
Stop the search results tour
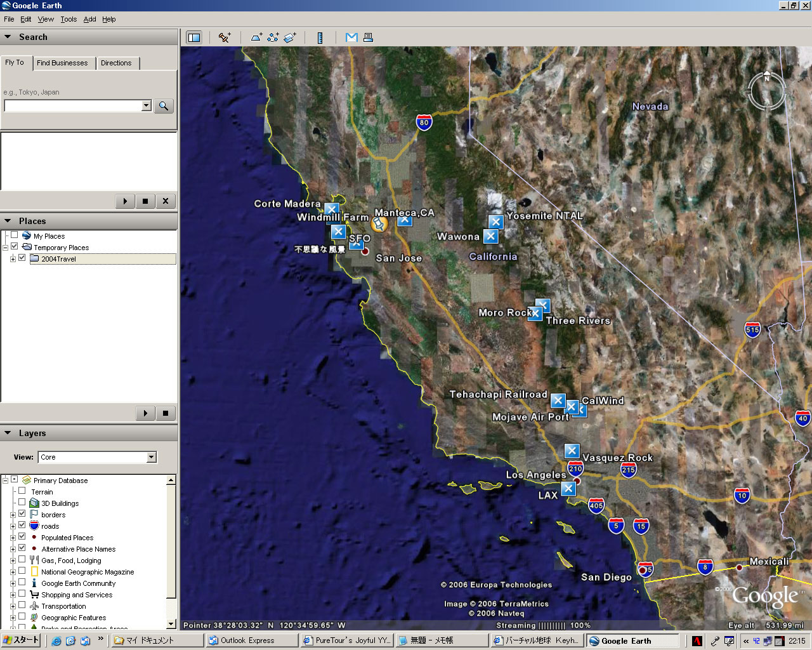[x=145, y=201]
